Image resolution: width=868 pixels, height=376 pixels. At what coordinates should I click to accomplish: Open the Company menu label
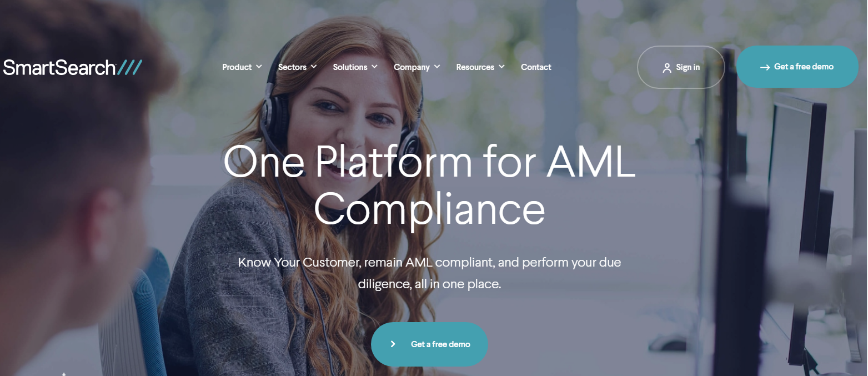[412, 67]
